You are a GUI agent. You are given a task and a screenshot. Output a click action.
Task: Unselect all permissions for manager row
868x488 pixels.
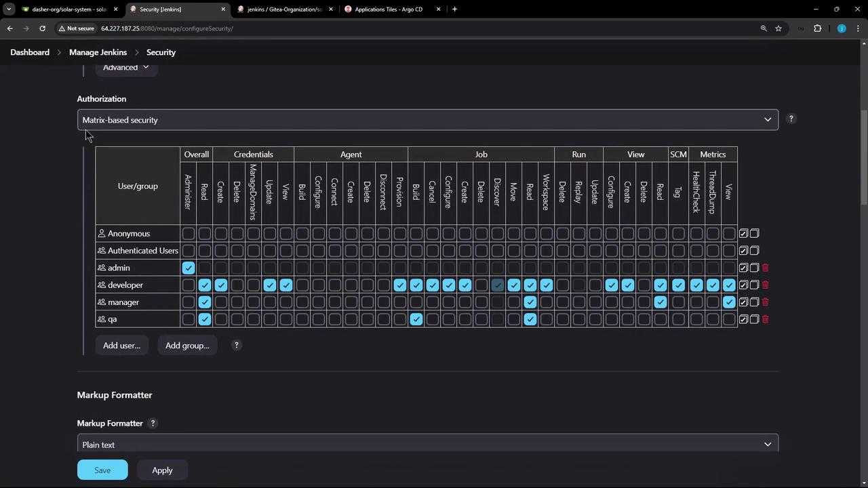754,302
